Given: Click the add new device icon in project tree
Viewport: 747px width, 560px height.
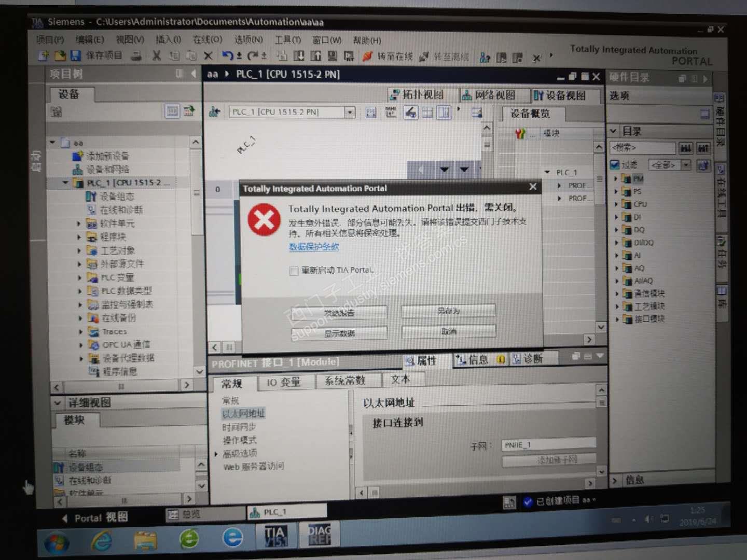Looking at the screenshot, I should [x=78, y=156].
